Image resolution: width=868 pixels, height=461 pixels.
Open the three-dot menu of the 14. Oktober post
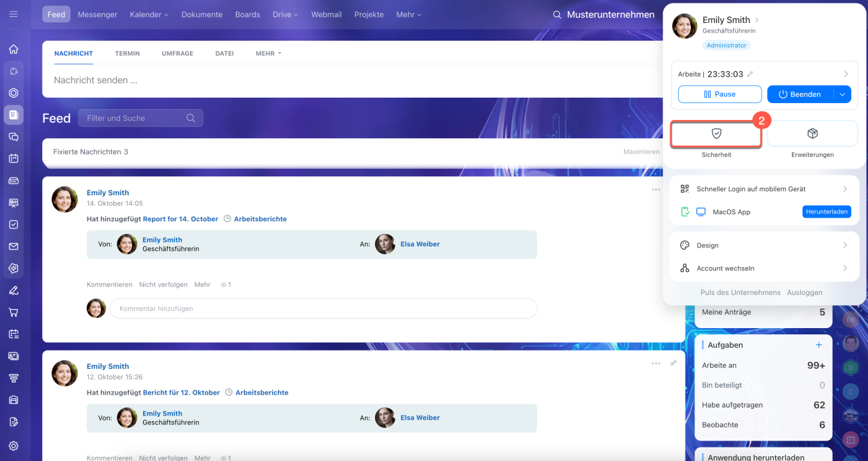click(656, 190)
